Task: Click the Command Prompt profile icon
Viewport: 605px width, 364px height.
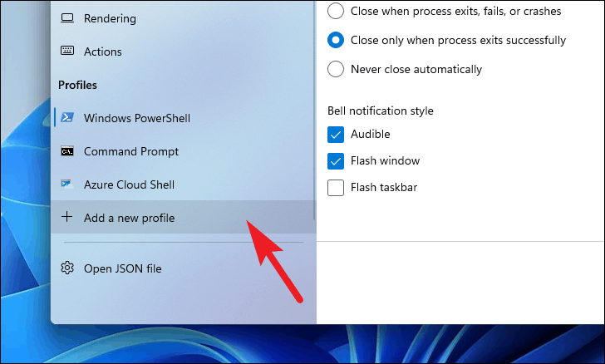Action: click(x=67, y=151)
